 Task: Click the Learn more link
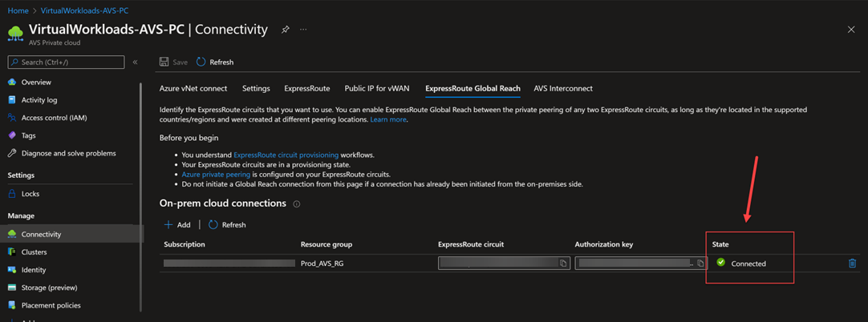(388, 119)
